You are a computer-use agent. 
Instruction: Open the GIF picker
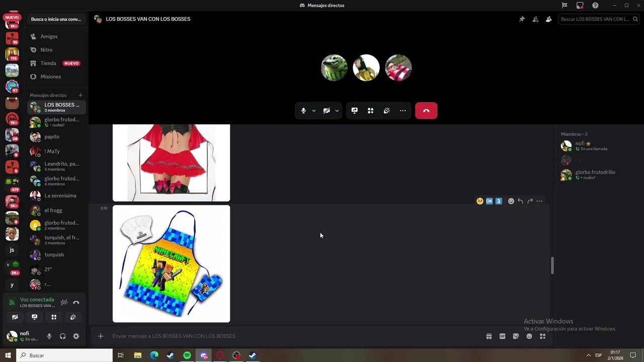pos(502,336)
